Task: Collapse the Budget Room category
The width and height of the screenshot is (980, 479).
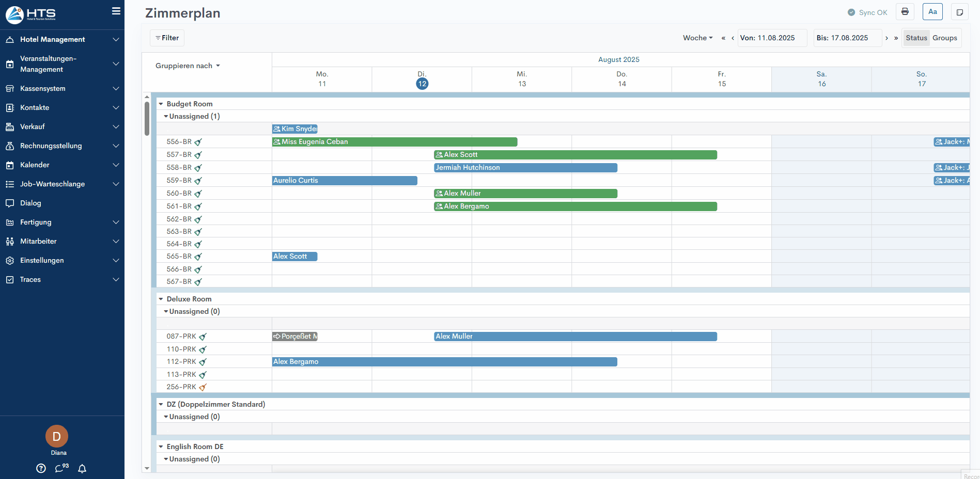Action: 161,104
